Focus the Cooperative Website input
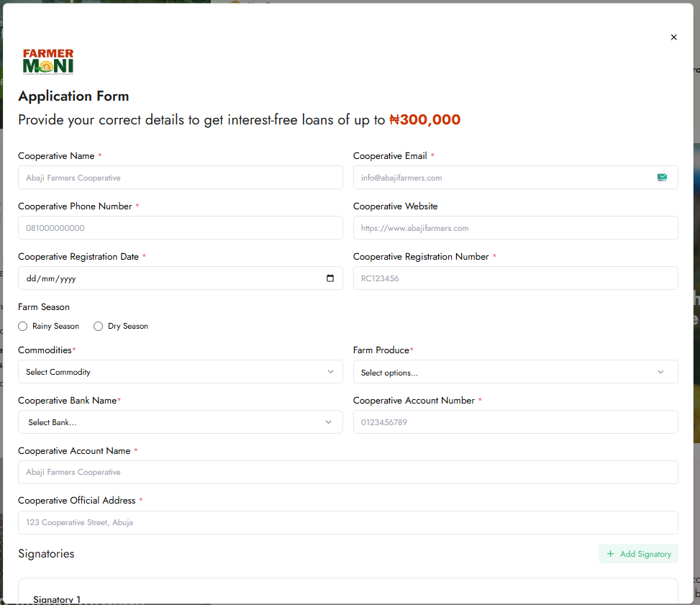This screenshot has height=605, width=700. tap(515, 228)
